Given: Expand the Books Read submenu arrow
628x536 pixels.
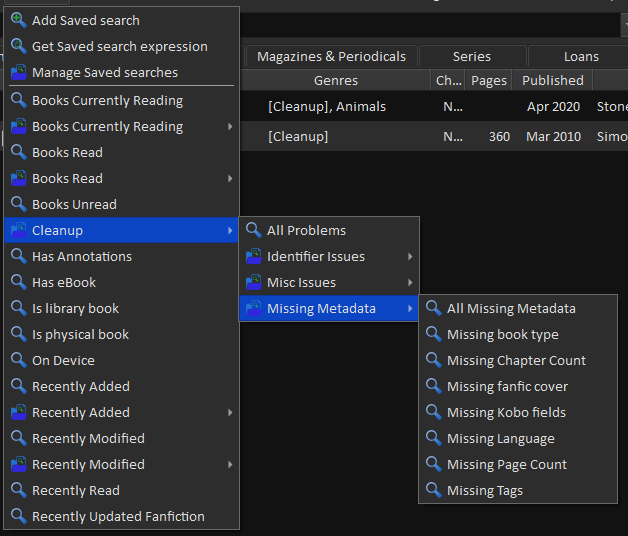Looking at the screenshot, I should click(230, 178).
